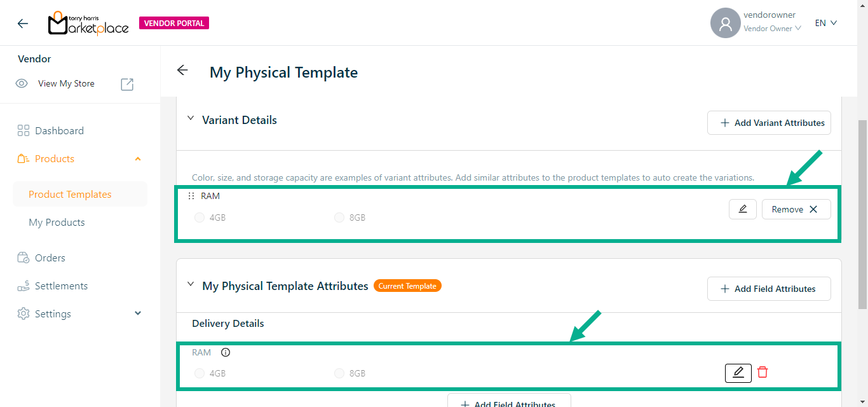This screenshot has height=407, width=868.
Task: Click the edit pencil in Delivery Details RAM row
Action: click(x=738, y=373)
